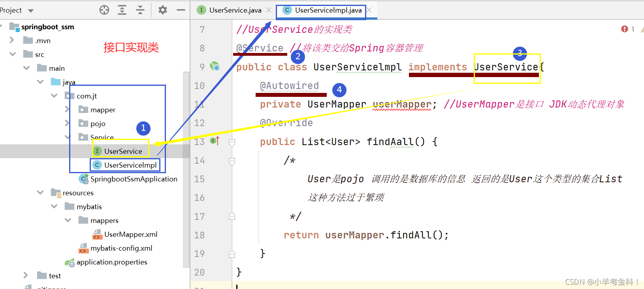Viewport: 644px width, 289px height.
Task: Collapse the java folder
Action: point(40,82)
